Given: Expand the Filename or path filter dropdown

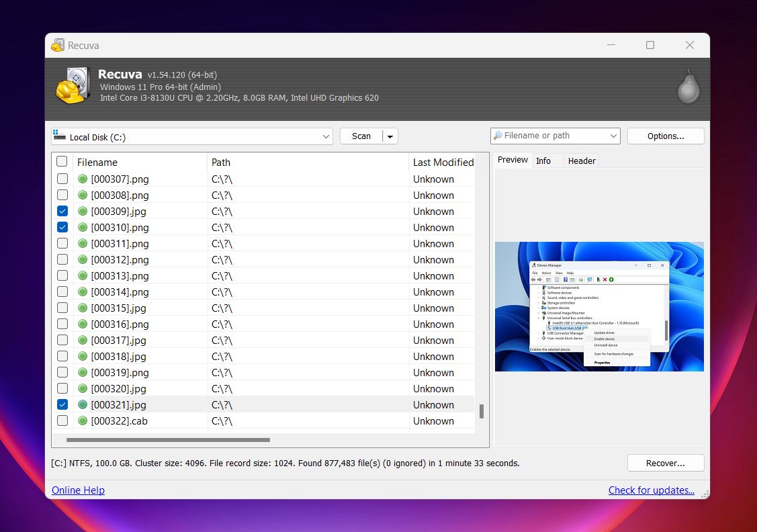Looking at the screenshot, I should tap(613, 136).
